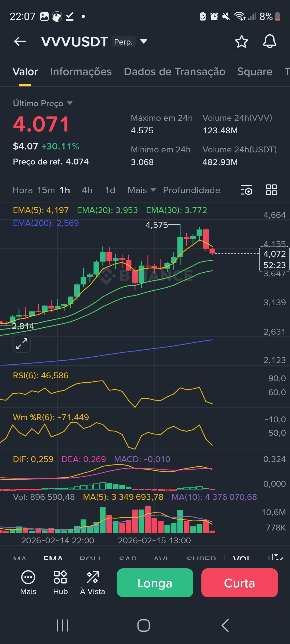Expand chart to fullscreen
The image size is (290, 644).
coord(22,344)
